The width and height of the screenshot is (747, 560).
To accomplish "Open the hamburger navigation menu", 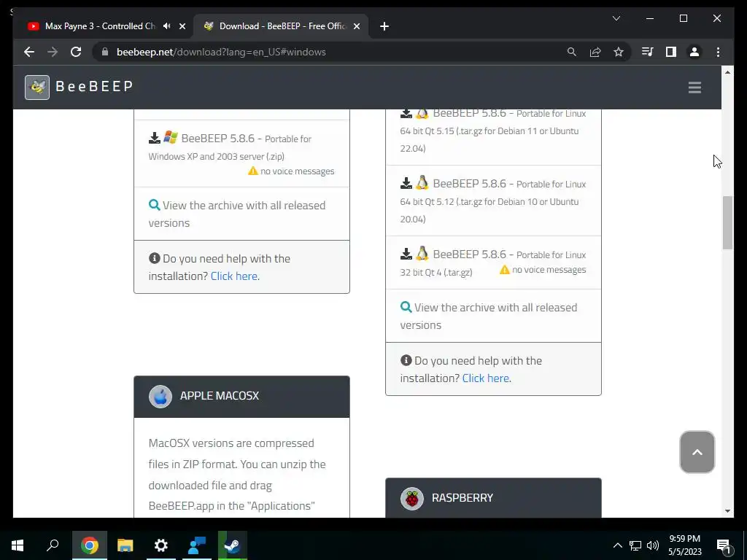I will coord(694,87).
